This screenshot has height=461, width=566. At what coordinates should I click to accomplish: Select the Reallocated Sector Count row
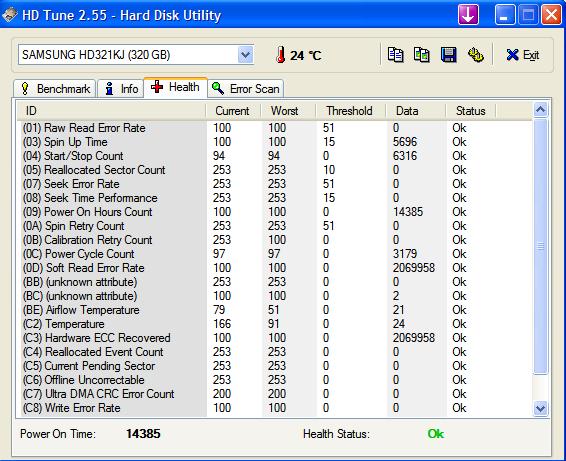277,170
